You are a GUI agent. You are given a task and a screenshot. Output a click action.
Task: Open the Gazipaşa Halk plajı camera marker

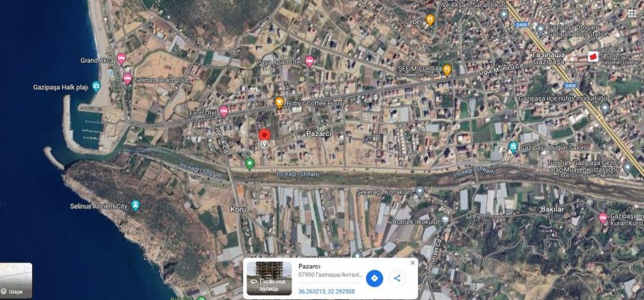click(96, 87)
